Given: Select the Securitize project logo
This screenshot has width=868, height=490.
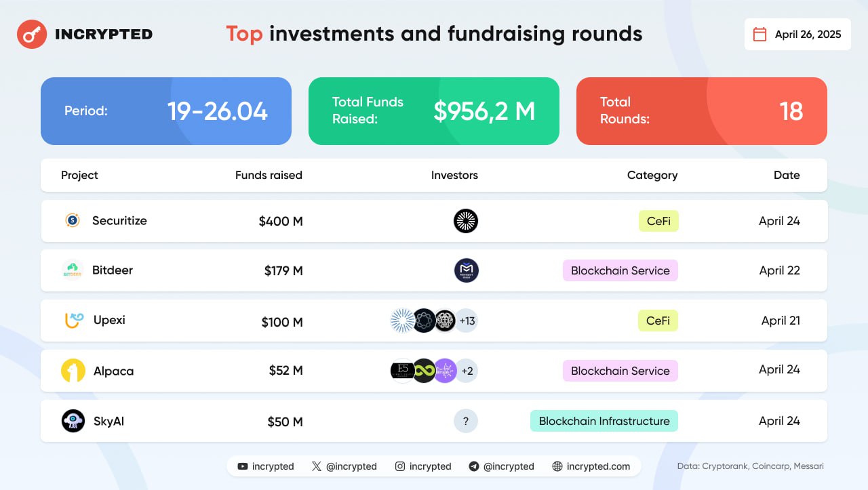Looking at the screenshot, I should pos(73,220).
